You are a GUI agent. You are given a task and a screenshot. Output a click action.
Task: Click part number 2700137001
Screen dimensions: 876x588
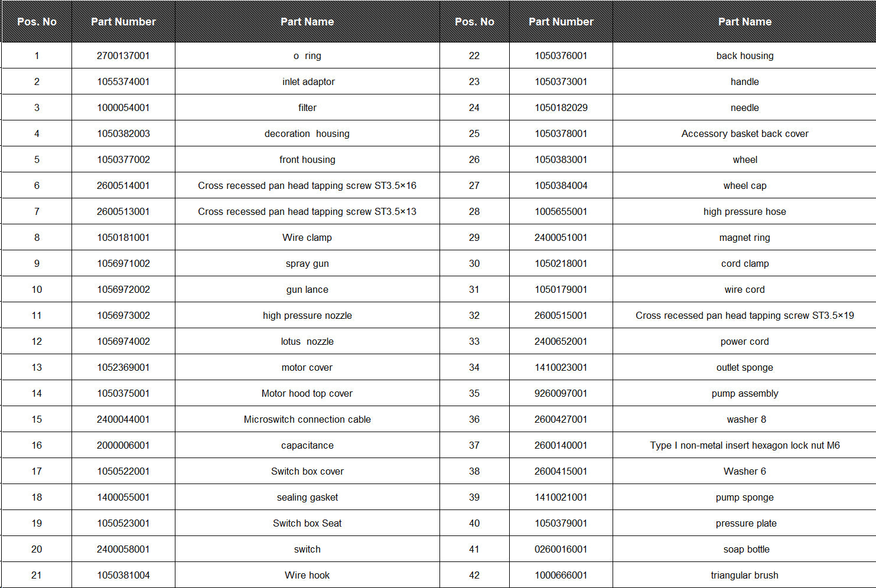tap(123, 55)
